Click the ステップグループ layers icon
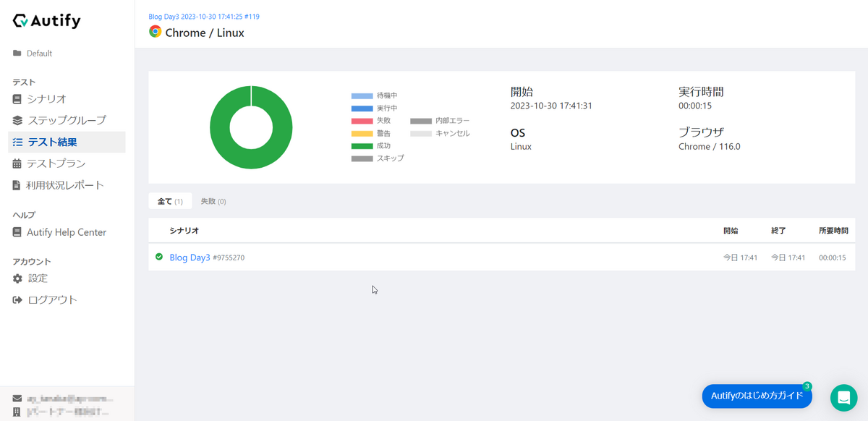This screenshot has height=421, width=868. [x=17, y=121]
